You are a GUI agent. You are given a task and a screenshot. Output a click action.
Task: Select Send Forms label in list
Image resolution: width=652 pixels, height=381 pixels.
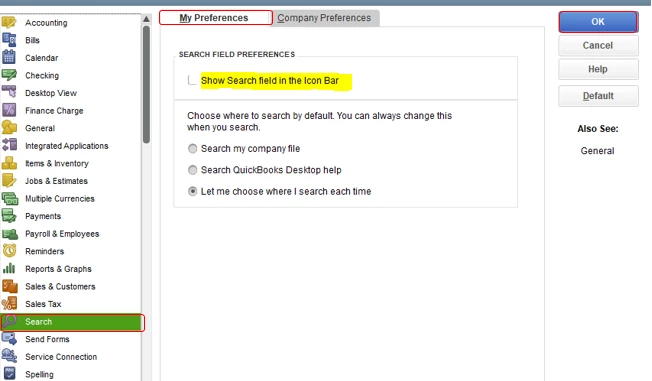pos(47,339)
